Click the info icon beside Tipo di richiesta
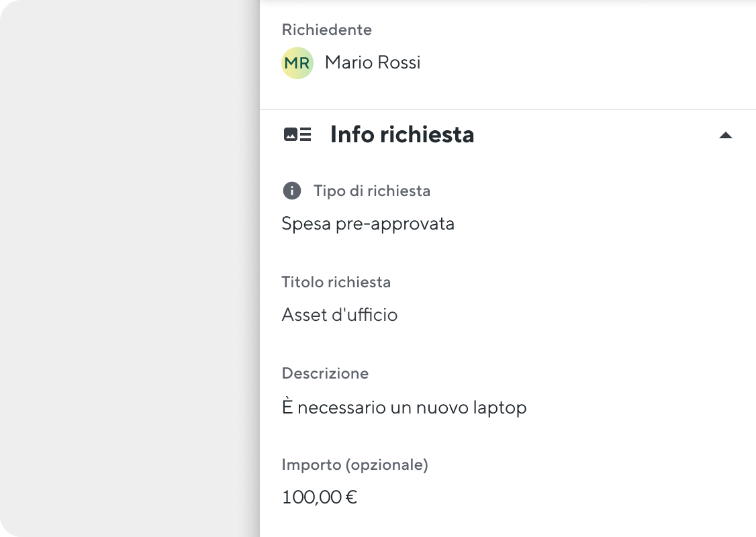Screen dimensions: 756x537 tap(291, 191)
